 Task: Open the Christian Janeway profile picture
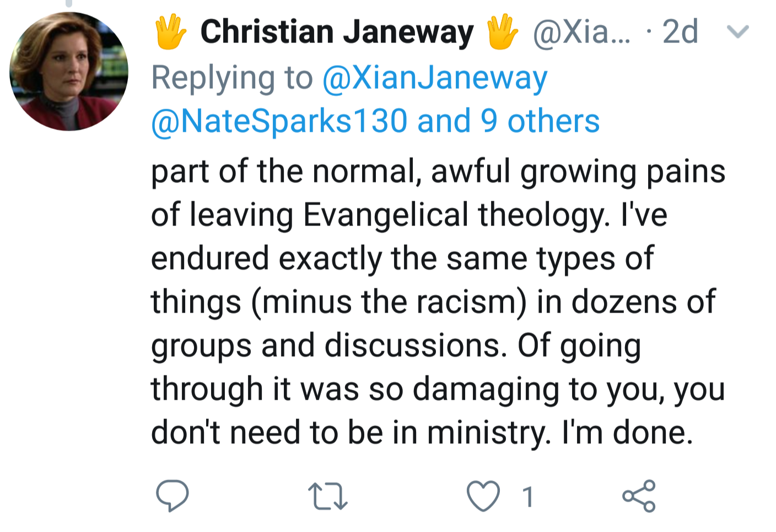pos(69,72)
